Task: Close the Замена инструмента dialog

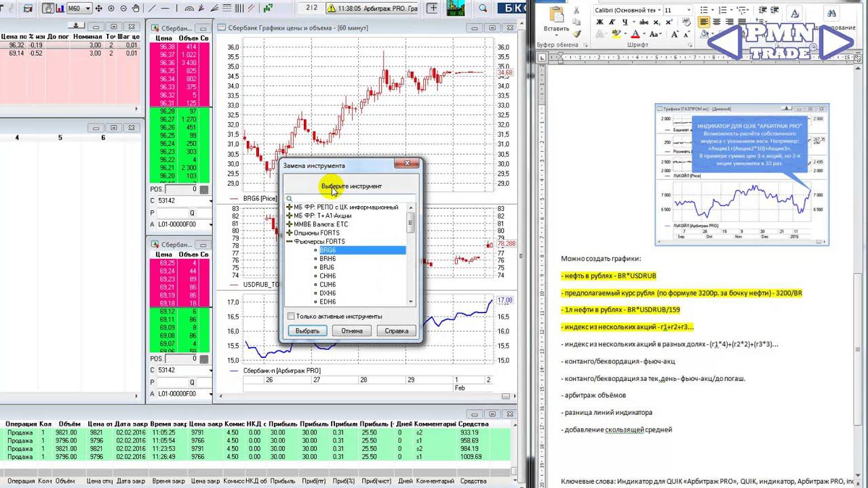Action: coord(407,163)
